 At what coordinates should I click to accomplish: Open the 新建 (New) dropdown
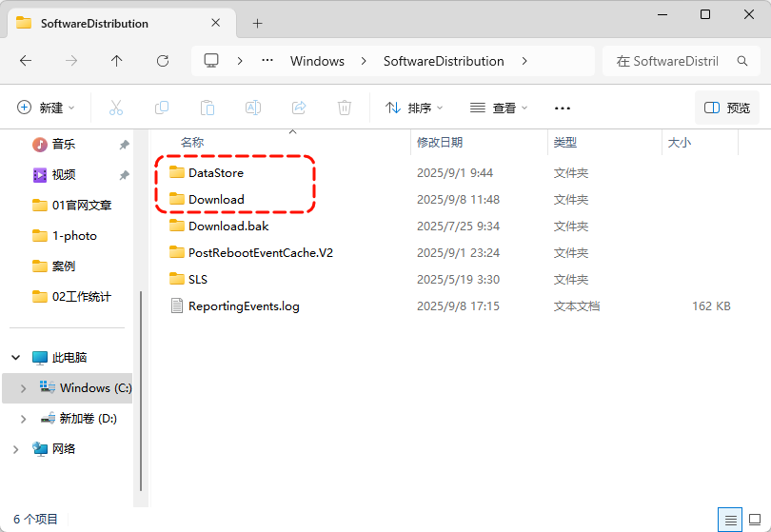46,108
